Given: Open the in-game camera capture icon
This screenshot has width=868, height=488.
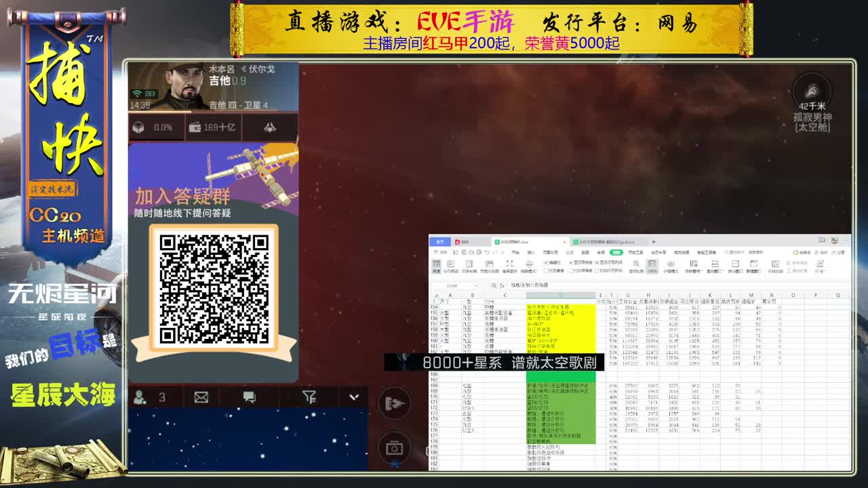Looking at the screenshot, I should click(x=395, y=447).
